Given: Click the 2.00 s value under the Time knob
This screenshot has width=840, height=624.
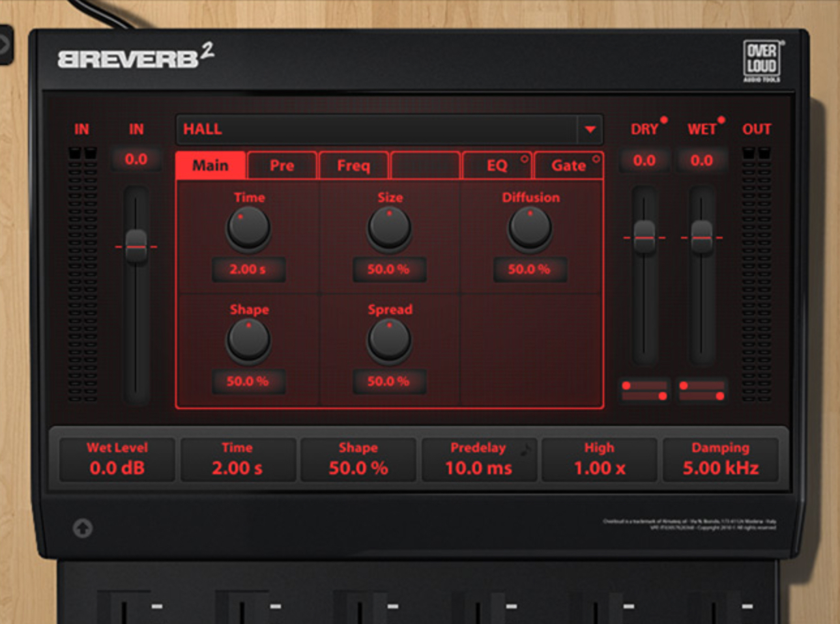Looking at the screenshot, I should (248, 269).
